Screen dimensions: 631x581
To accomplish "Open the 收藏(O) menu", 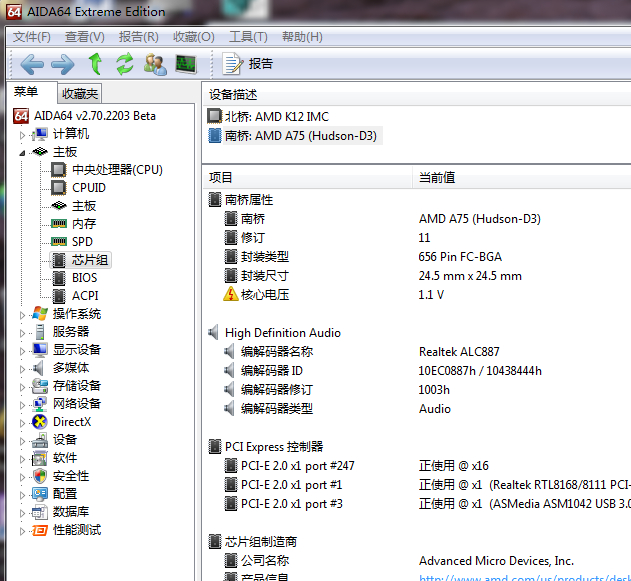I will click(x=194, y=37).
